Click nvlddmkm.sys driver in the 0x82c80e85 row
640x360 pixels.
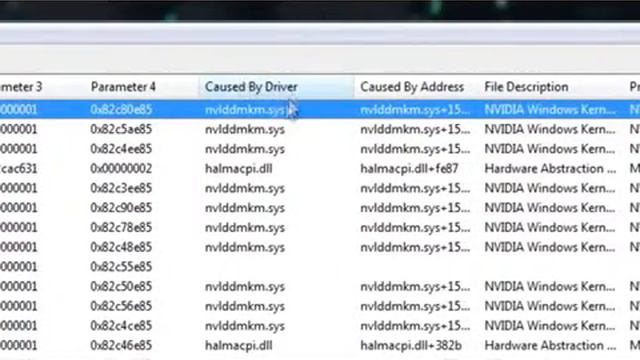[244, 110]
